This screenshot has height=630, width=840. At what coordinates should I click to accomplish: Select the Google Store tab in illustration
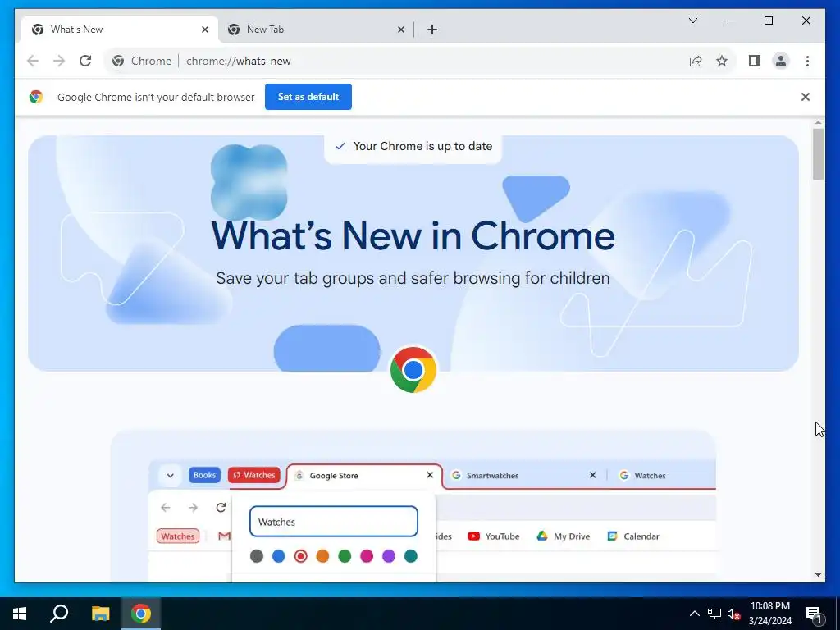point(364,476)
